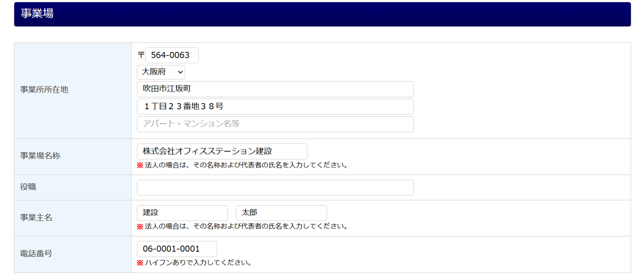This screenshot has width=644, height=276.
Task: Select the １丁目２３番地３８号 street address field
Action: pos(275,107)
